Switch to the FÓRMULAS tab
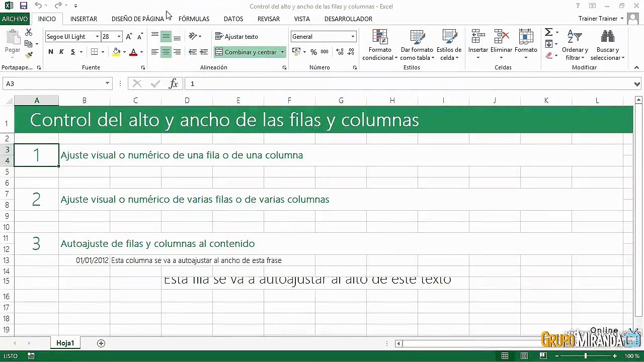This screenshot has height=362, width=644. click(x=194, y=19)
